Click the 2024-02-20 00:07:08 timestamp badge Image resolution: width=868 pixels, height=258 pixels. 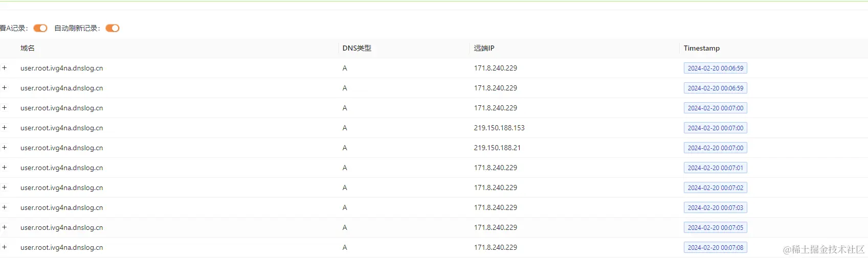[x=716, y=247]
